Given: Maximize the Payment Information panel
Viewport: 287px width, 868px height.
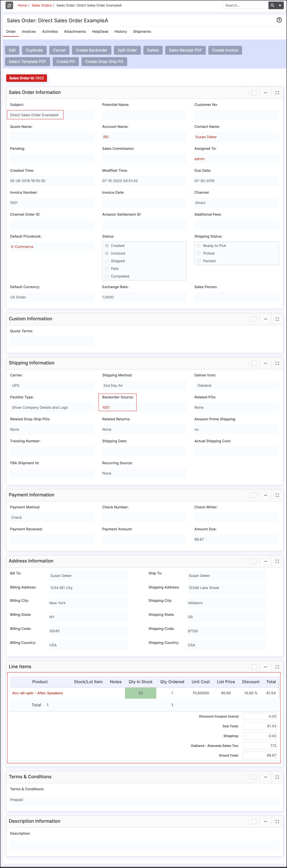Looking at the screenshot, I should pos(277,495).
